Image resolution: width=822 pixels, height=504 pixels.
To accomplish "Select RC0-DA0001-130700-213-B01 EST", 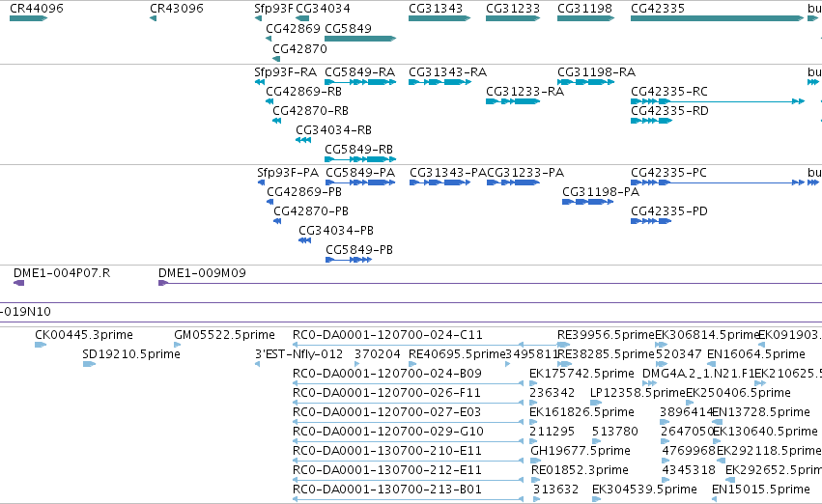I will click(408, 500).
